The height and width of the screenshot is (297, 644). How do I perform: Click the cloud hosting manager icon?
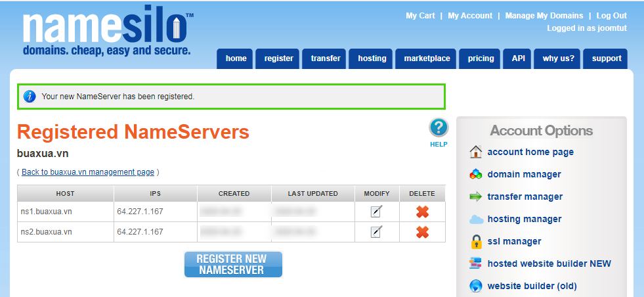click(476, 219)
